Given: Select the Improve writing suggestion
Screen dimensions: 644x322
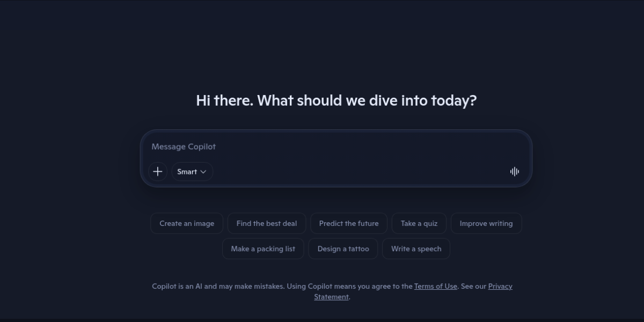Looking at the screenshot, I should pyautogui.click(x=486, y=223).
